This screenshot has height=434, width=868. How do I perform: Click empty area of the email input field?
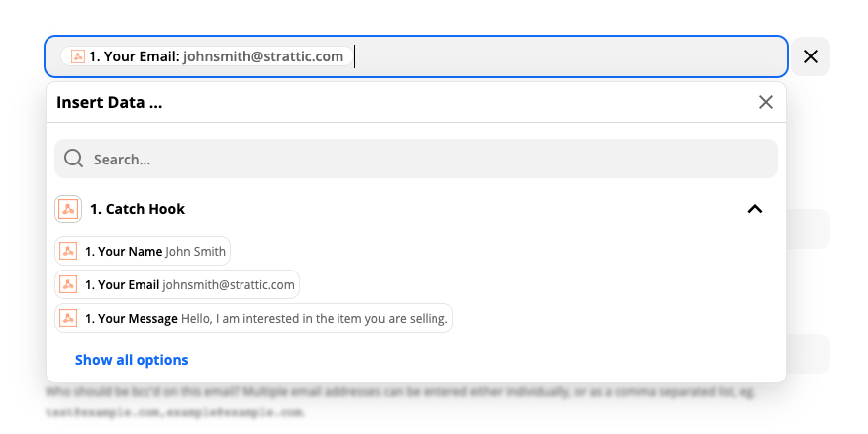pyautogui.click(x=570, y=56)
